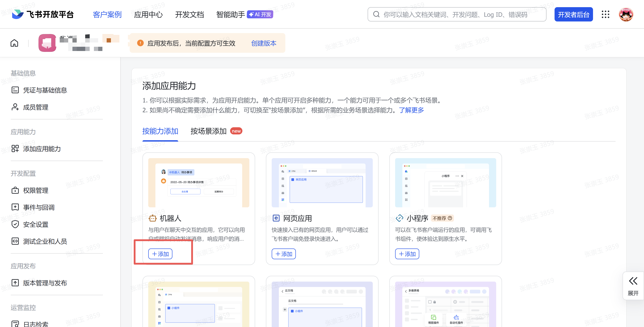The height and width of the screenshot is (327, 644).
Task: Click the 添加应用能力 grid icon
Action: tap(15, 149)
